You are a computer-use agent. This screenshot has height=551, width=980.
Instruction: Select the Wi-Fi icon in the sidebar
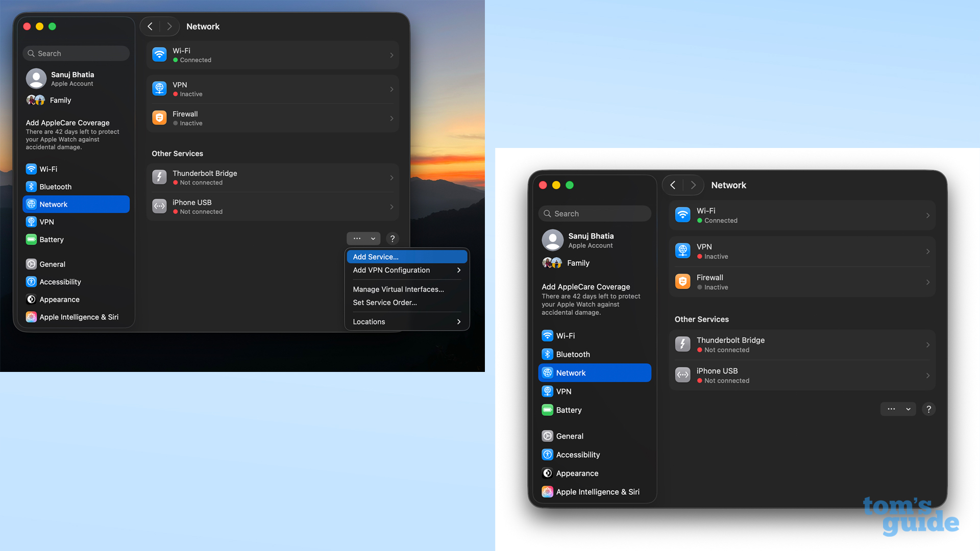coord(31,169)
